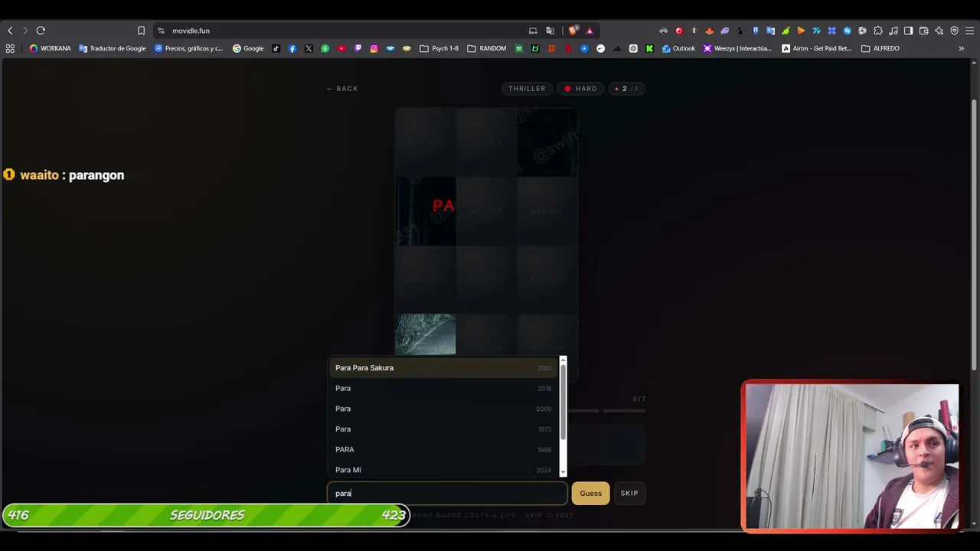Open the Twitch bookmark icon
The width and height of the screenshot is (980, 551).
tap(358, 48)
